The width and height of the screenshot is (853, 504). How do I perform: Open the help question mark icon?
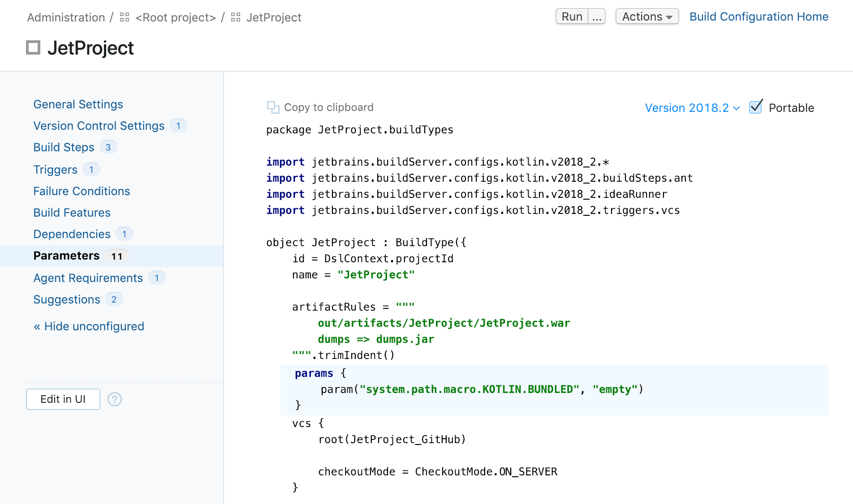(115, 399)
